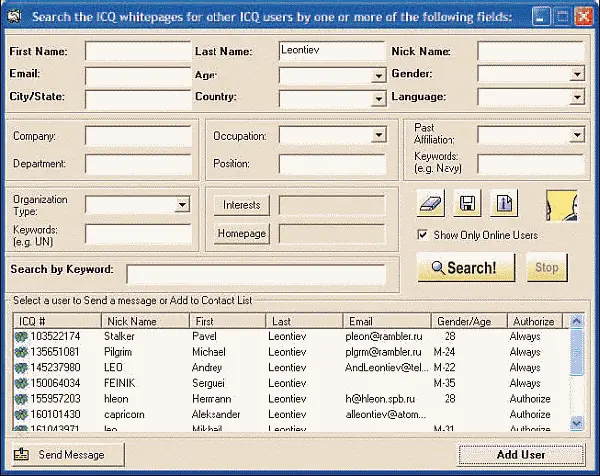Click the envelope icon on Send Message
The height and width of the screenshot is (476, 600).
click(21, 454)
